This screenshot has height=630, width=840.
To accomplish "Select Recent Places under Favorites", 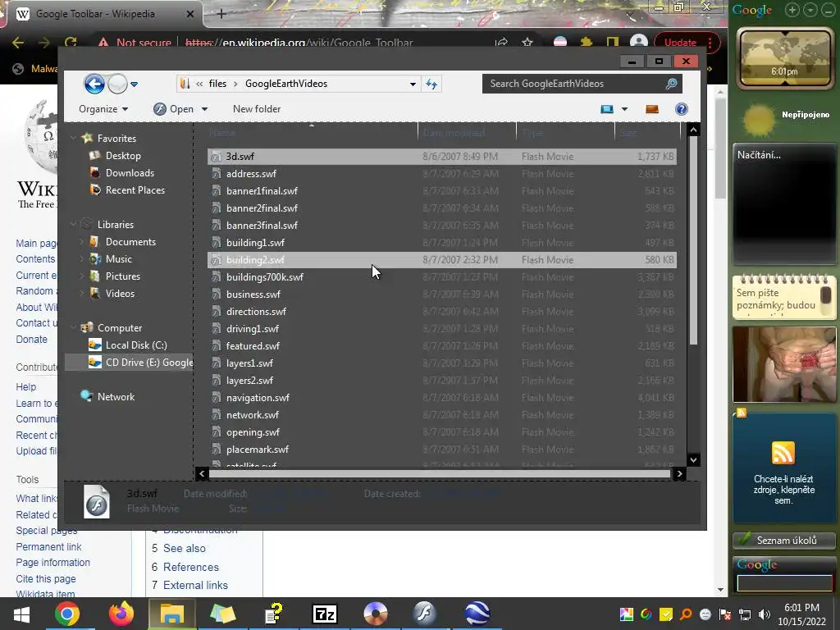I will [x=135, y=190].
